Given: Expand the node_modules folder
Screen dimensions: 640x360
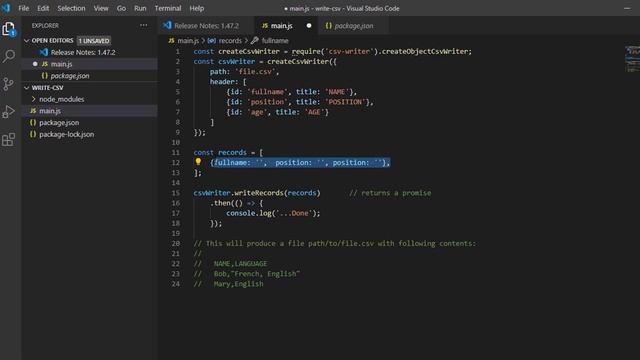Looking at the screenshot, I should point(61,99).
